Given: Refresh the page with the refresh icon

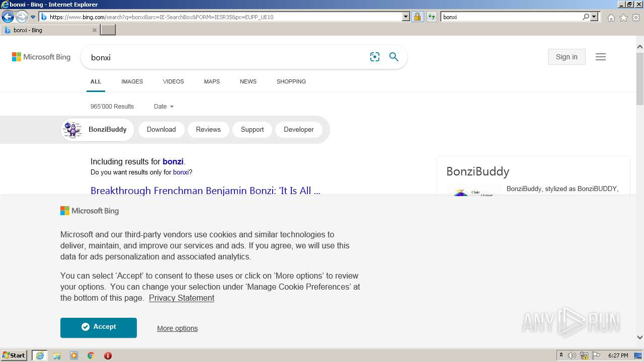Looking at the screenshot, I should (x=431, y=17).
